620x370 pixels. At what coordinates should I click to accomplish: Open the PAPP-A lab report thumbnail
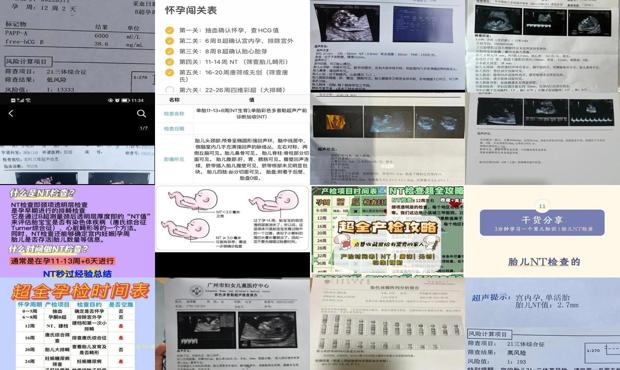(x=78, y=46)
